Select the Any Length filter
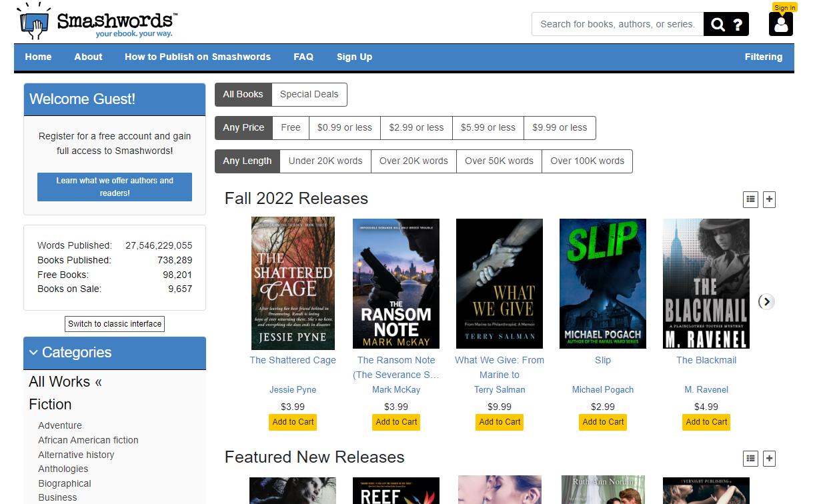The height and width of the screenshot is (504, 817). coord(247,161)
